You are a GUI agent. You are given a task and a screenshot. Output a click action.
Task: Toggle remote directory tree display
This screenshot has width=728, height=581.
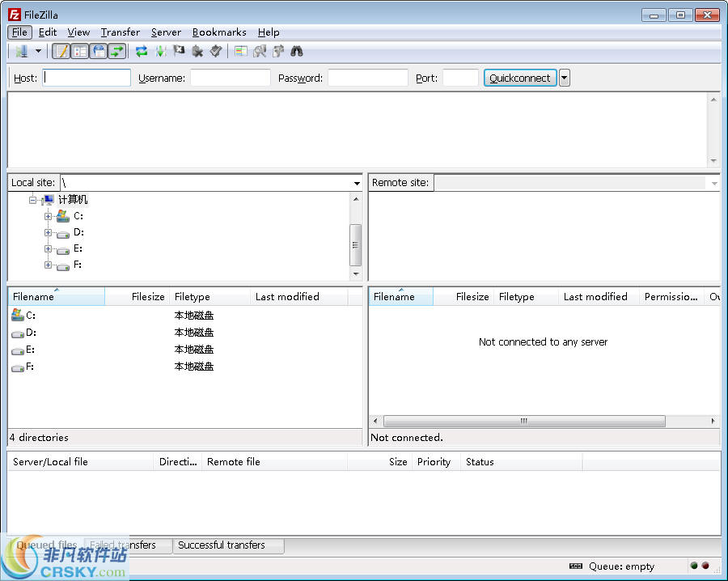99,51
